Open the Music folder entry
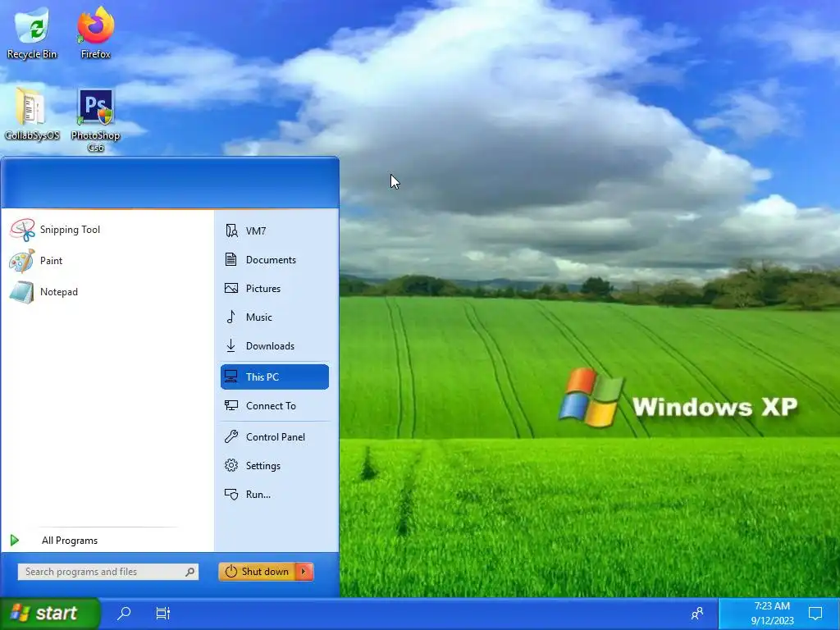Image resolution: width=840 pixels, height=630 pixels. tap(274, 317)
